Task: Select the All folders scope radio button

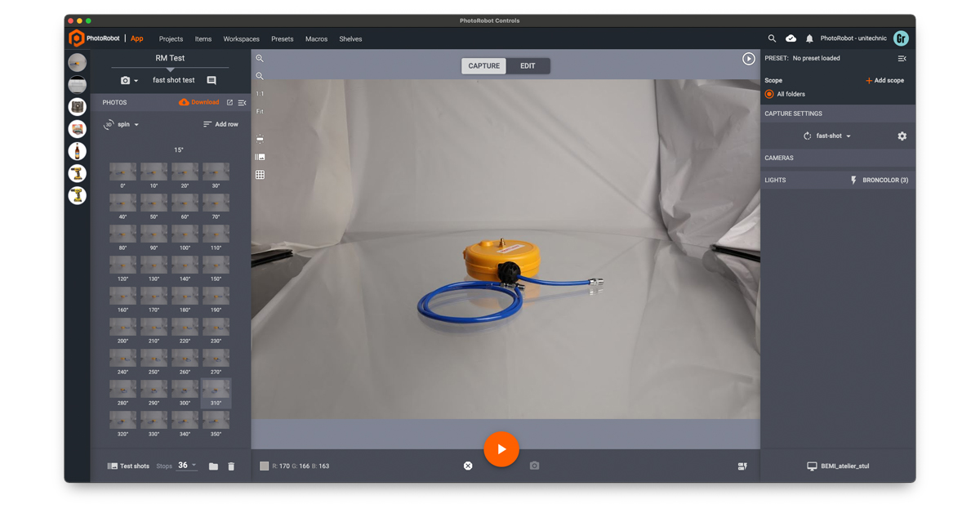Action: [769, 94]
